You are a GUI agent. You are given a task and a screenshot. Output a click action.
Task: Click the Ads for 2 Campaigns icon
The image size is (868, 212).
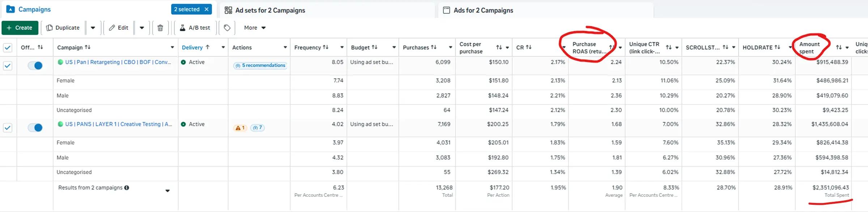coord(447,10)
